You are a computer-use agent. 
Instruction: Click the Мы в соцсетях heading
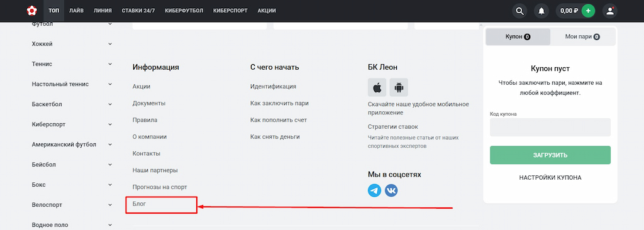395,175
